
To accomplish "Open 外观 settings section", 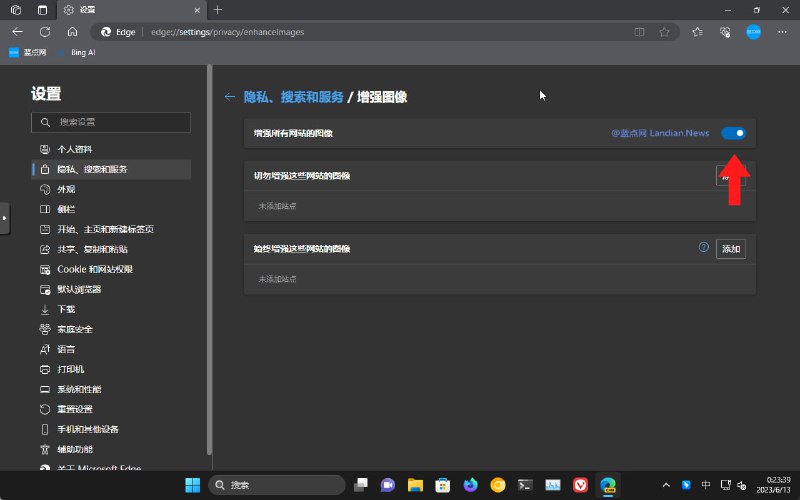I will coord(111,189).
